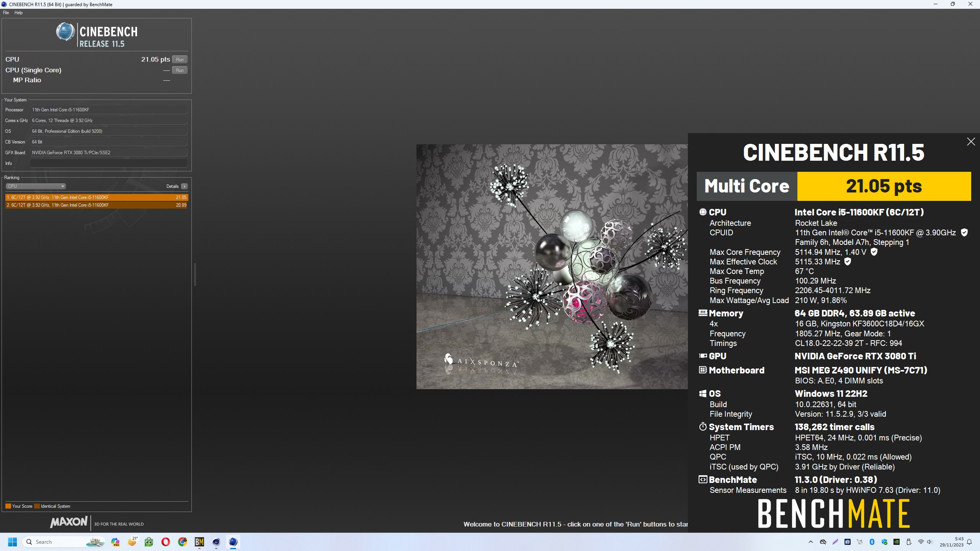Screen dimensions: 980x551
Task: Click the CPUID verified shield icon
Action: pos(964,232)
